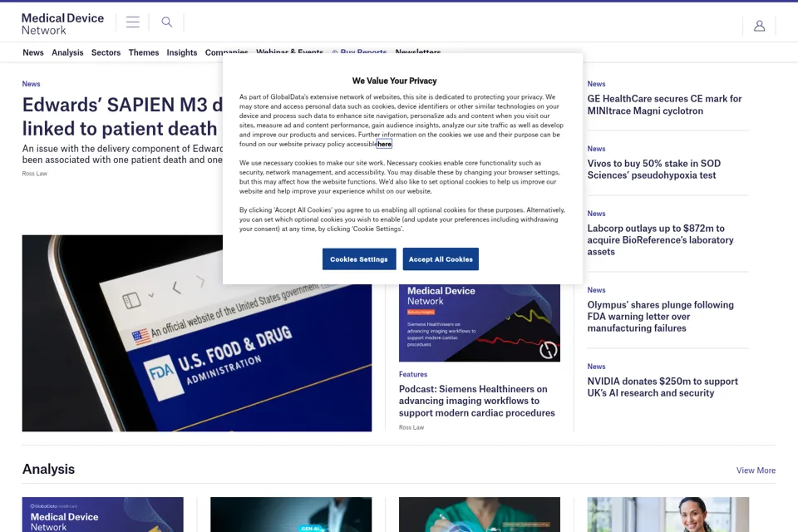Click the We Value Your Privacy heading
The width and height of the screenshot is (798, 532).
[x=394, y=81]
